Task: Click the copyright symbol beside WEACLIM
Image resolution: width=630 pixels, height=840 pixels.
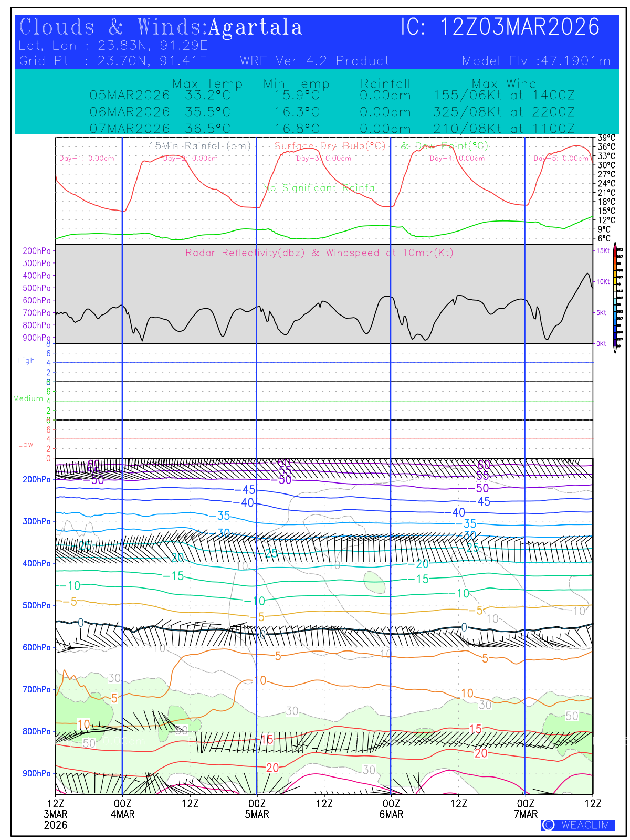Action: [x=549, y=825]
